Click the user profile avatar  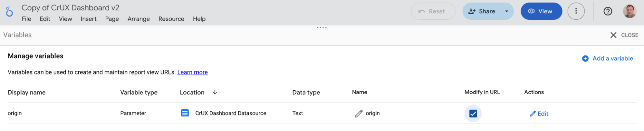coord(629,11)
